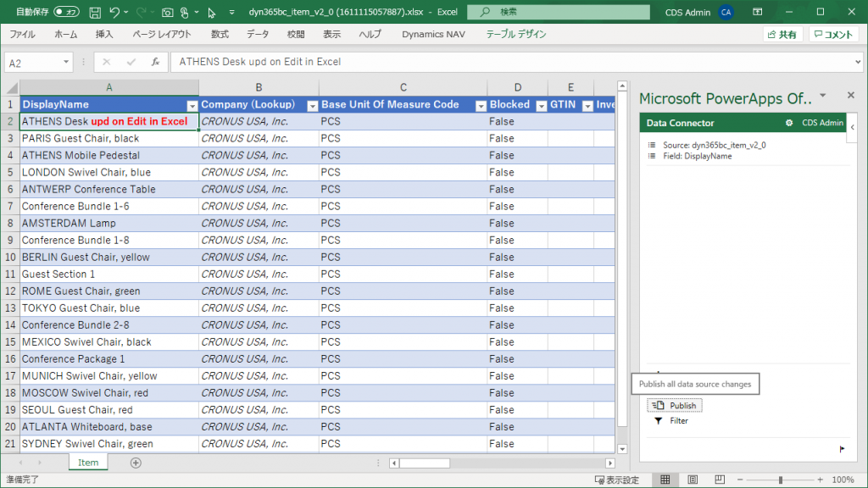Click CDS Admin in Data Connector header
This screenshot has height=488, width=868.
[822, 123]
